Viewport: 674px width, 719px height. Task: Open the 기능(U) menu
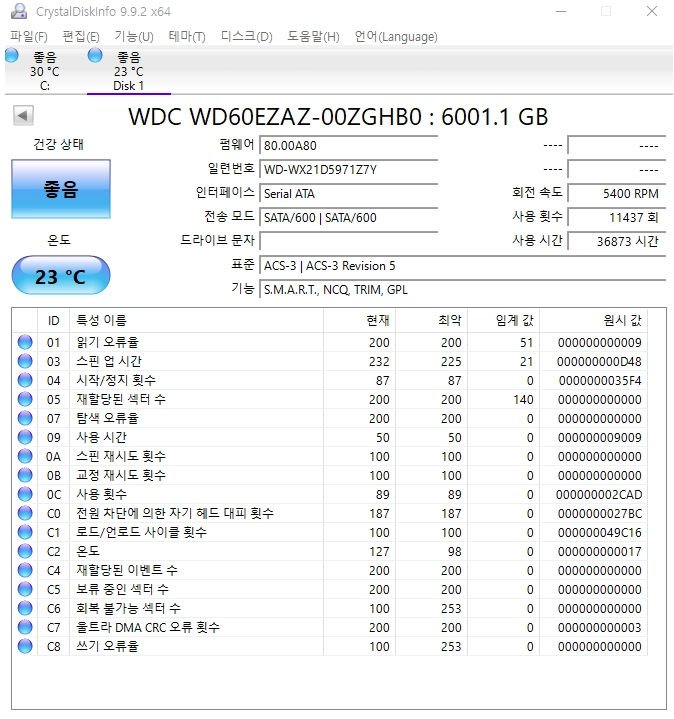coord(134,36)
